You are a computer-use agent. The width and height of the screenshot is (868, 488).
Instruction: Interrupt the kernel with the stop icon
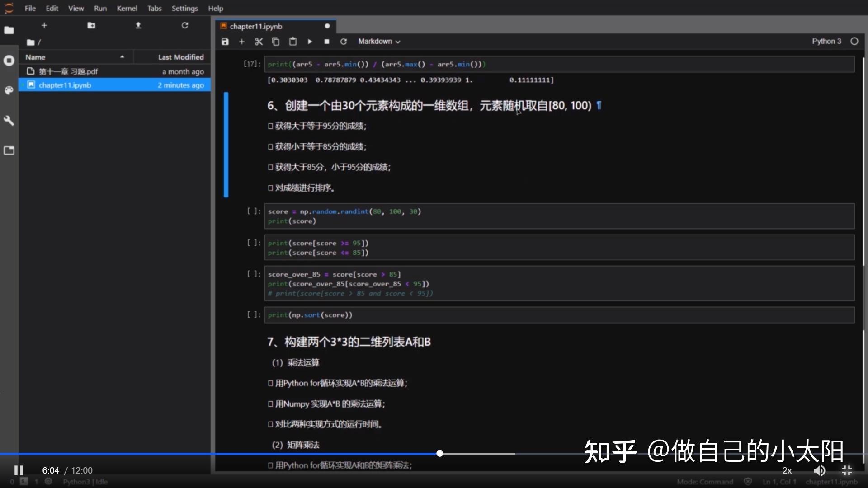point(326,42)
